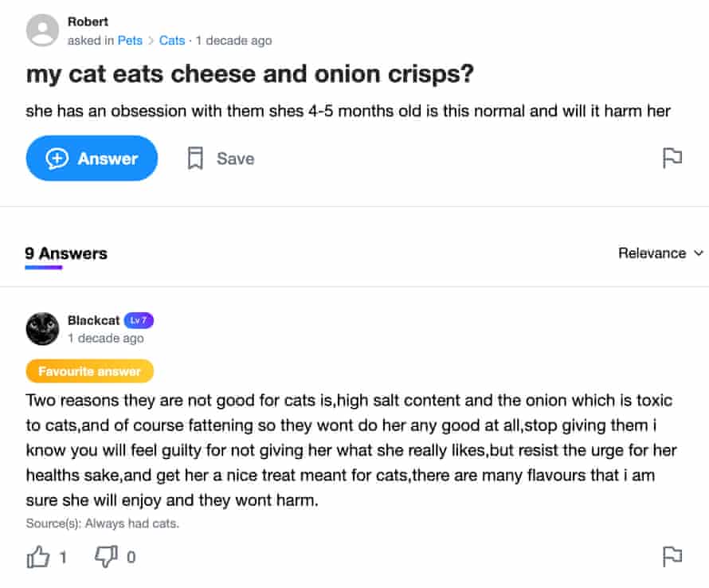
Task: Open Blackcat's black cat avatar
Action: click(43, 328)
